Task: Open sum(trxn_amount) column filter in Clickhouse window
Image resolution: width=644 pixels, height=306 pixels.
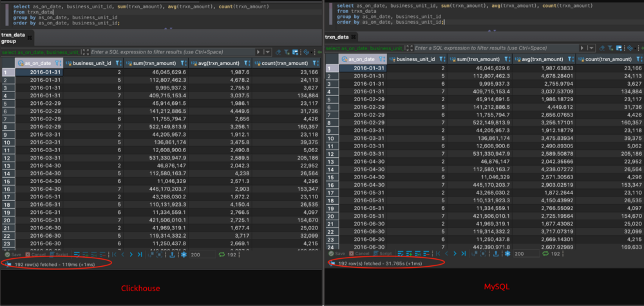Action: coord(184,63)
